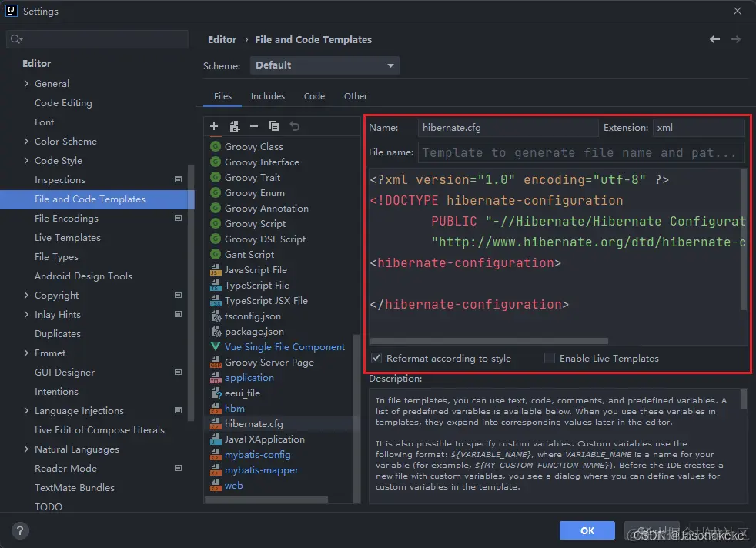756x548 pixels.
Task: Toggle Reformat according to style checkbox
Action: pos(376,358)
